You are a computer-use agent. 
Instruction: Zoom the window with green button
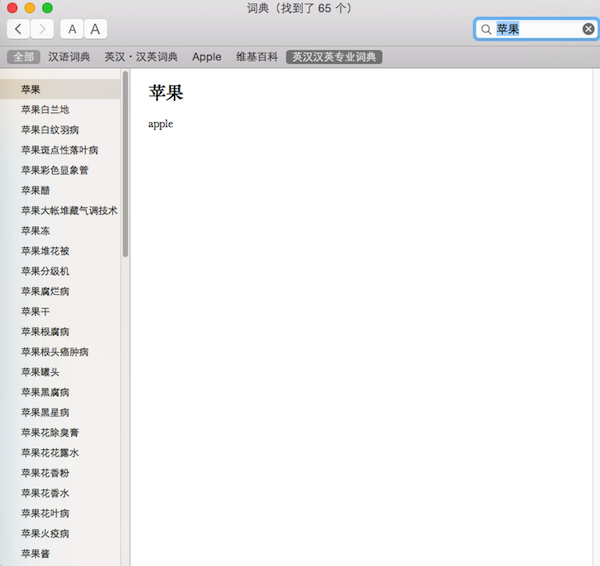[47, 8]
